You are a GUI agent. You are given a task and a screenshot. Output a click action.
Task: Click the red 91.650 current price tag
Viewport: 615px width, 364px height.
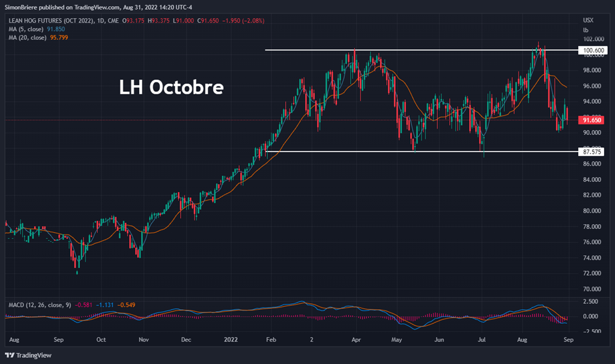590,120
